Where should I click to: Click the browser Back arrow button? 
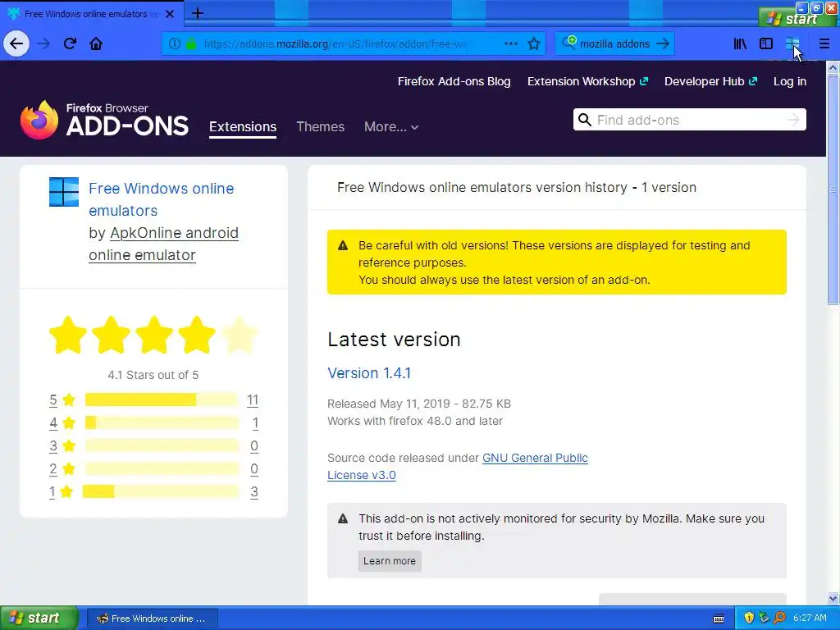(x=16, y=43)
